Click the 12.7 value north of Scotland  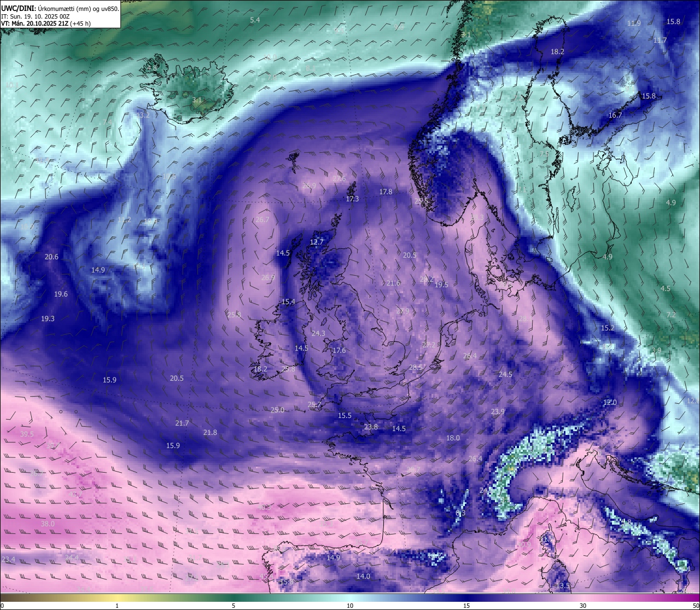[x=317, y=242]
